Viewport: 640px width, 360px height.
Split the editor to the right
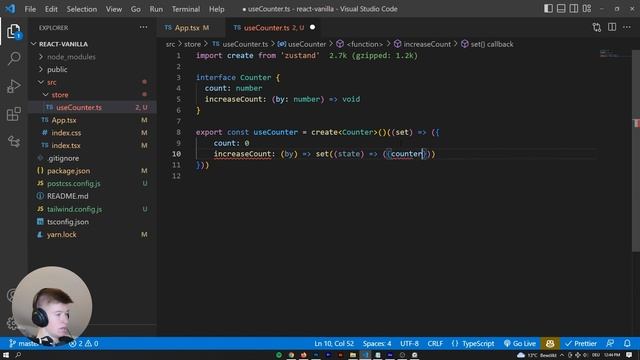pos(612,27)
